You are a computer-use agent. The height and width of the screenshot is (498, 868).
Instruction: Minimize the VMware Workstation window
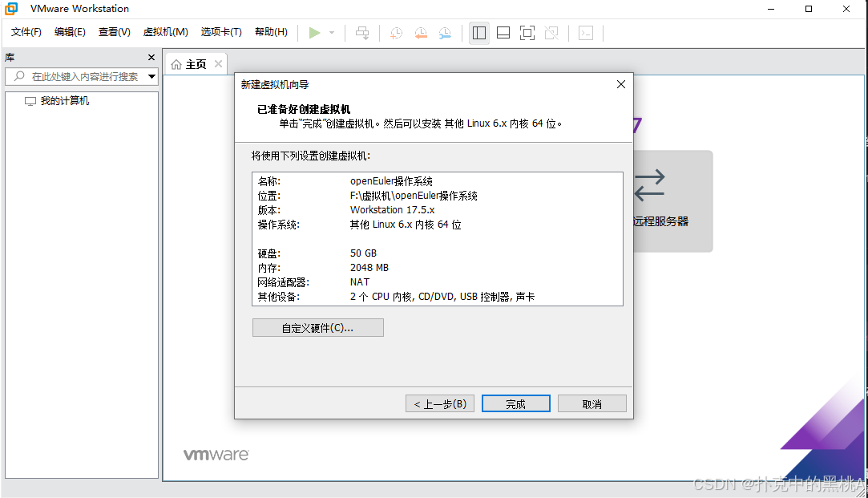(771, 9)
